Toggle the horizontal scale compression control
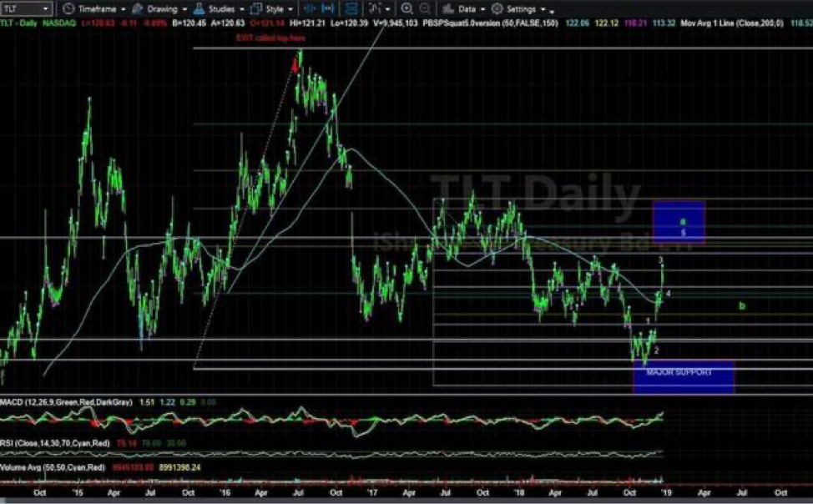This screenshot has width=813, height=504. [x=308, y=8]
